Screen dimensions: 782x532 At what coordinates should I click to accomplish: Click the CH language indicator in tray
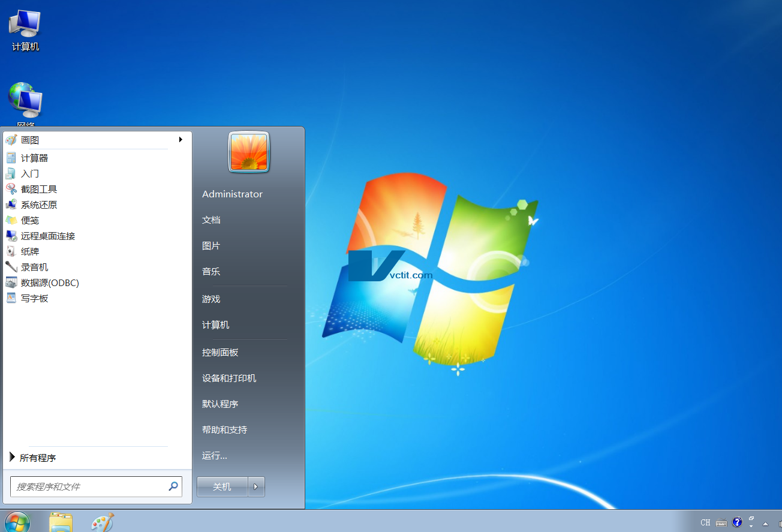click(705, 522)
